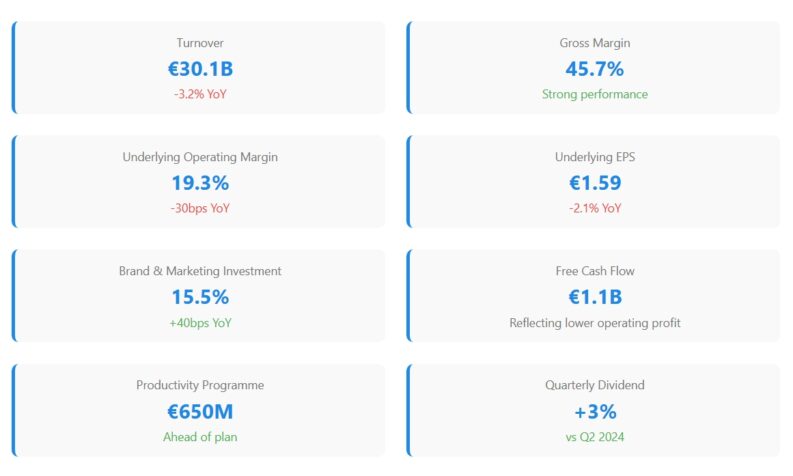Click the Underlying EPS heading
The width and height of the screenshot is (793, 476).
click(x=594, y=157)
